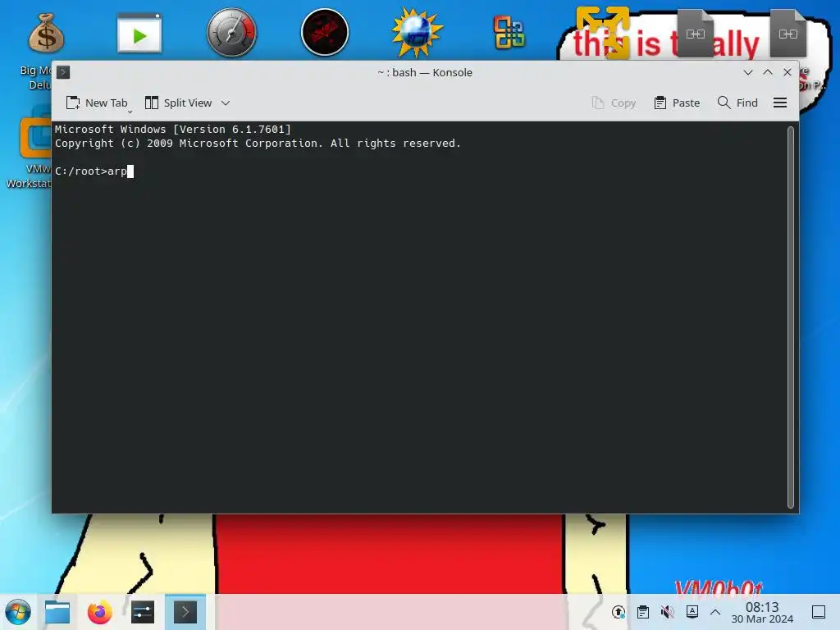Open the speedometer gauge desktop icon

point(231,33)
